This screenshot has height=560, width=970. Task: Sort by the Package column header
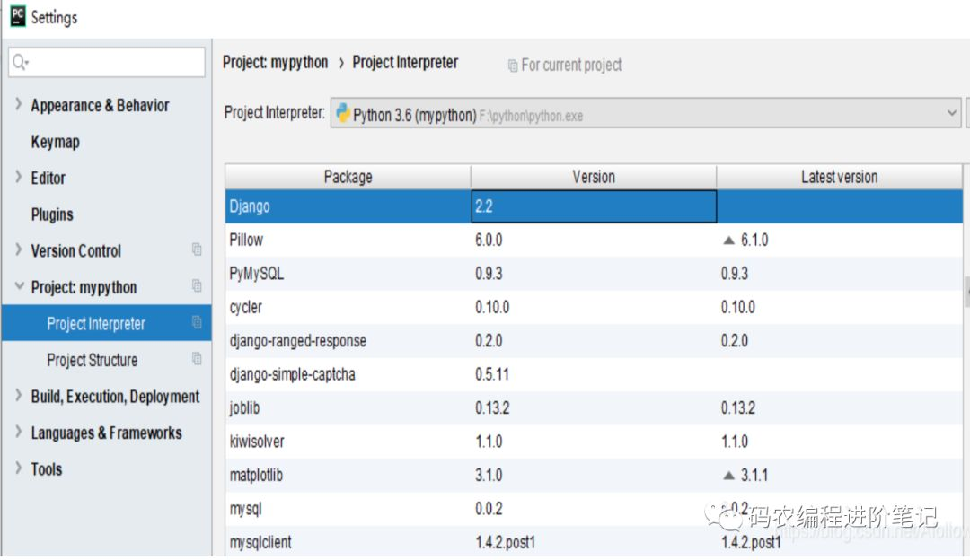348,177
